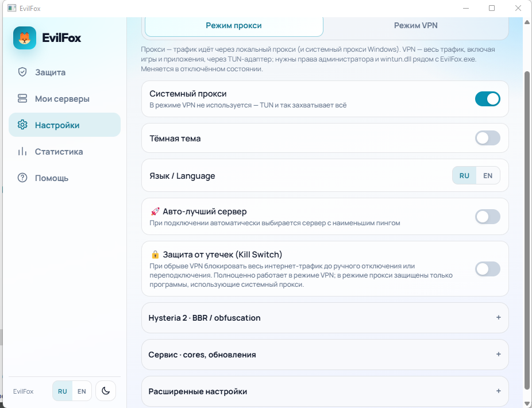
Task: Enable the Тёмная тема switch
Action: [x=488, y=138]
